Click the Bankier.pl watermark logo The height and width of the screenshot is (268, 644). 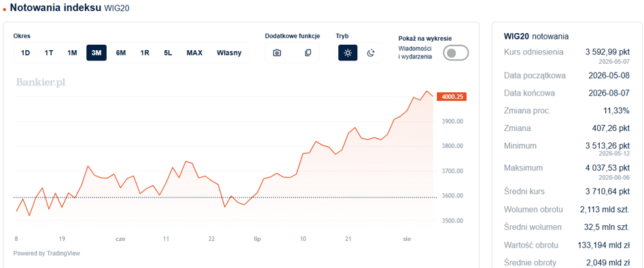[41, 83]
